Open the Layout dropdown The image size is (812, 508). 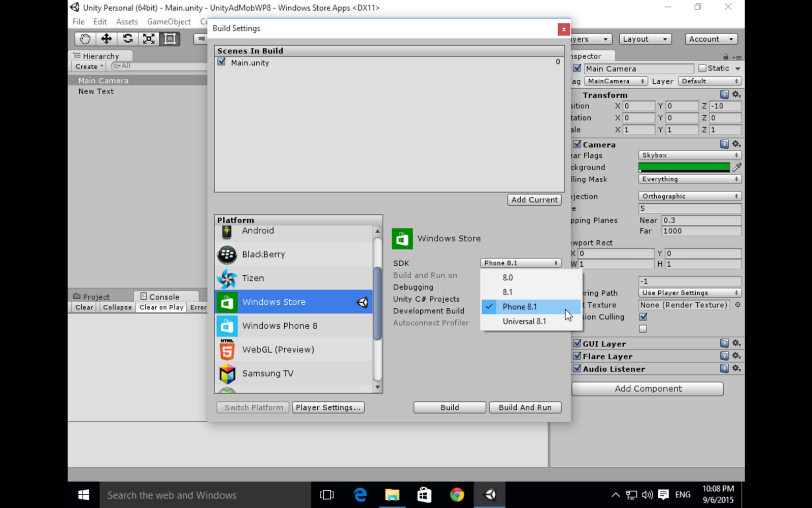point(645,39)
